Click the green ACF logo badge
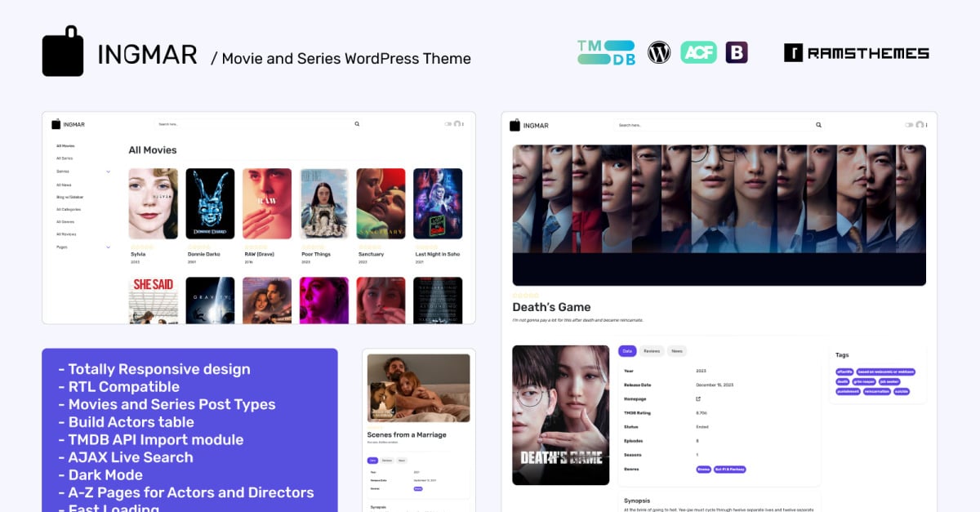Image resolution: width=980 pixels, height=512 pixels. [698, 53]
